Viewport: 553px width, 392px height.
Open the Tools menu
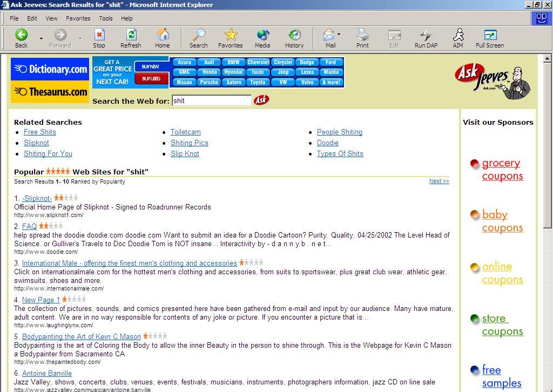106,18
